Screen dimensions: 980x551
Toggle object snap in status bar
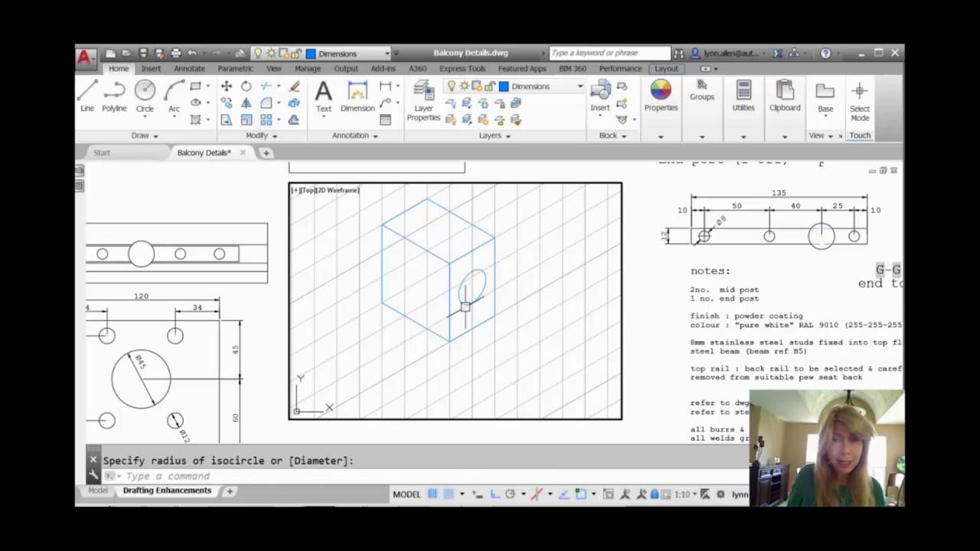coord(580,494)
